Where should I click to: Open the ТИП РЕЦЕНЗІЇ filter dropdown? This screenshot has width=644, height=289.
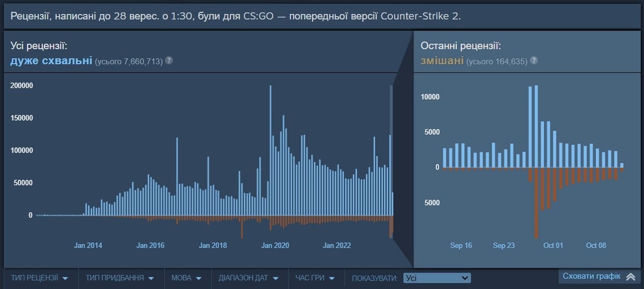click(39, 278)
